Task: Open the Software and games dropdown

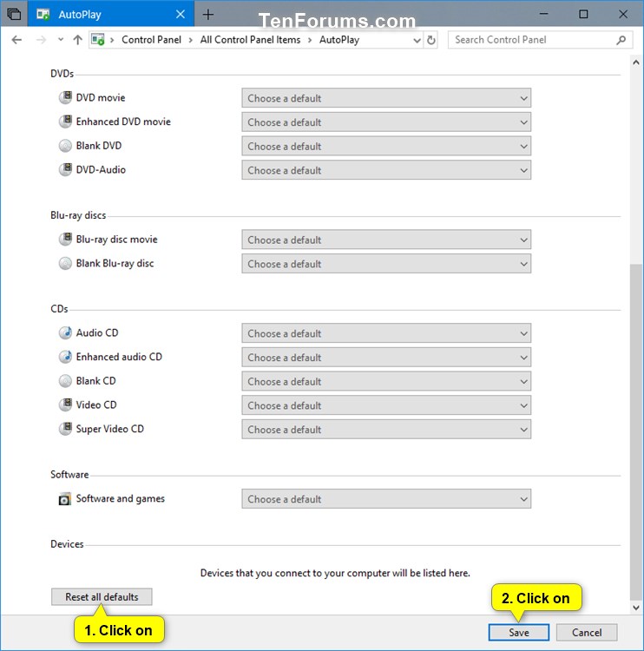Action: pos(386,499)
